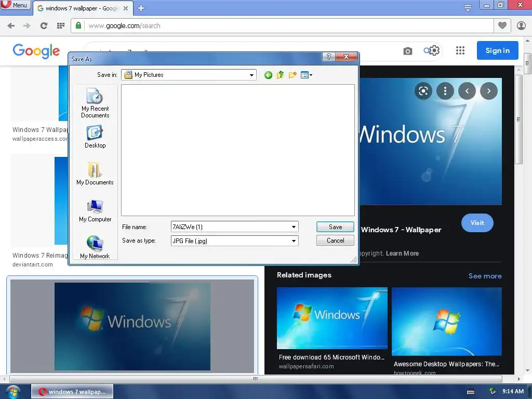Click the File name text field
The image size is (532, 399).
pos(231,227)
